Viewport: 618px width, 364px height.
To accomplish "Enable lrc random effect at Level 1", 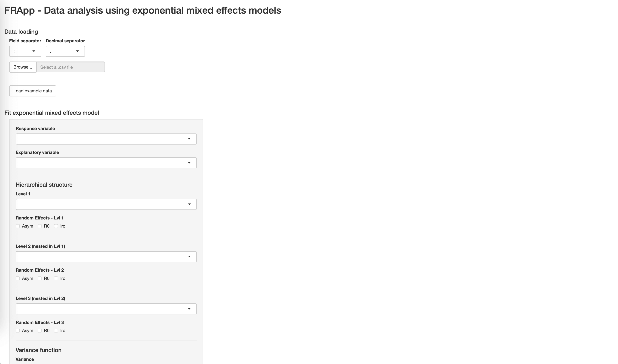I will 56,226.
